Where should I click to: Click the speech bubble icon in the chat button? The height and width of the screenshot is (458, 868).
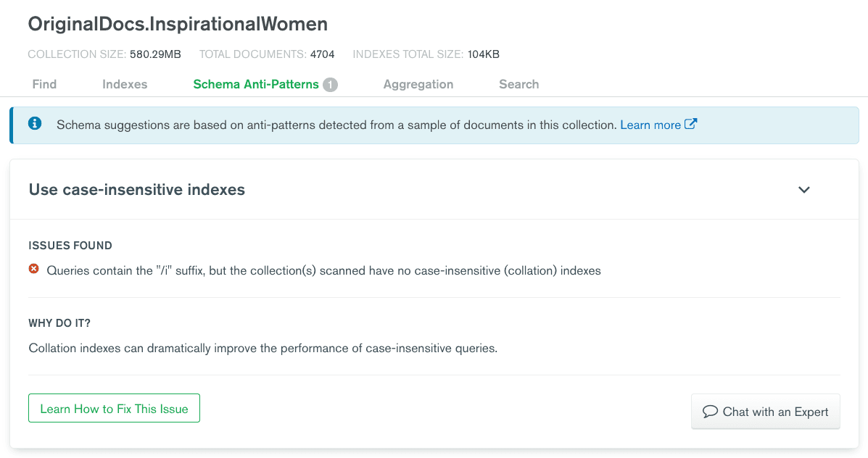pos(710,412)
